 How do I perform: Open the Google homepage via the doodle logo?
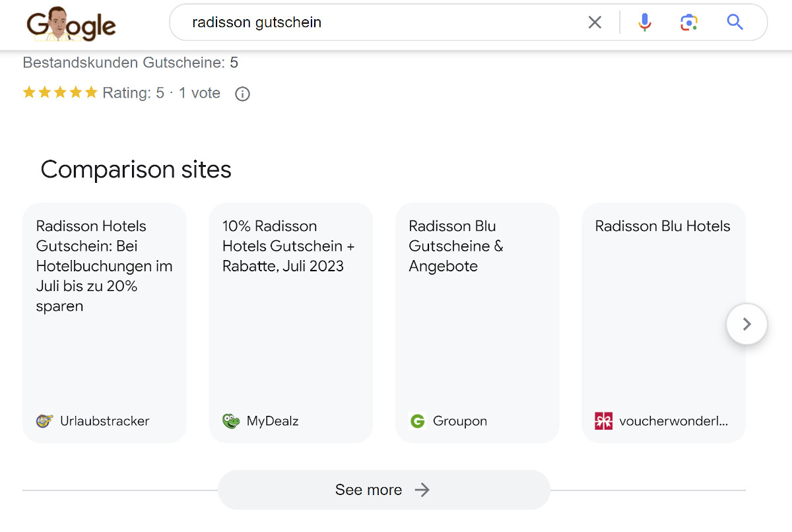[71, 24]
